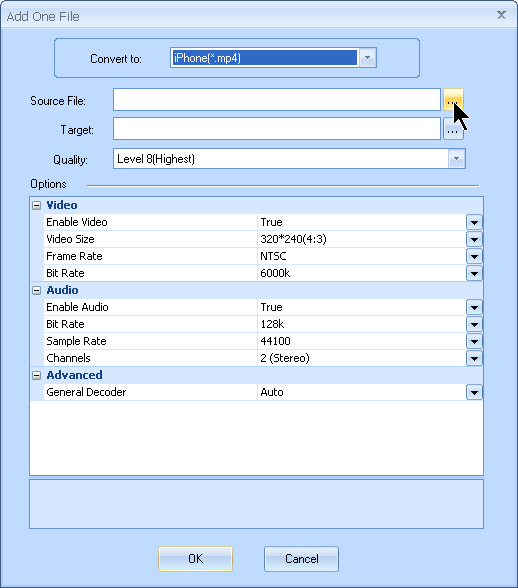Open the Convert to format dropdown

pyautogui.click(x=368, y=58)
